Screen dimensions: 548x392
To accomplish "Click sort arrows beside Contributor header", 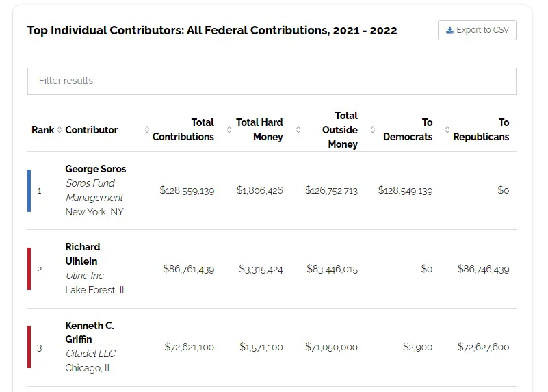I will pos(147,130).
